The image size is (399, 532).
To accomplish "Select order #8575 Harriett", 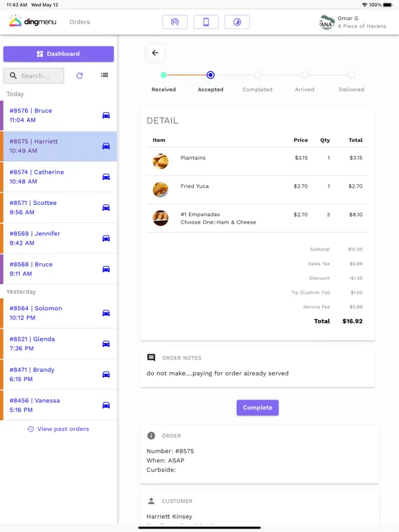I will tap(58, 146).
